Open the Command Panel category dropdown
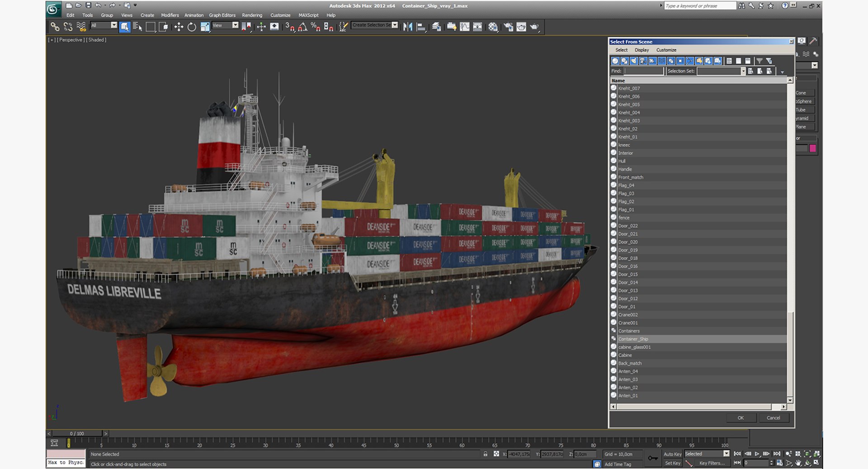Viewport: 868px width, 469px height. 815,66
